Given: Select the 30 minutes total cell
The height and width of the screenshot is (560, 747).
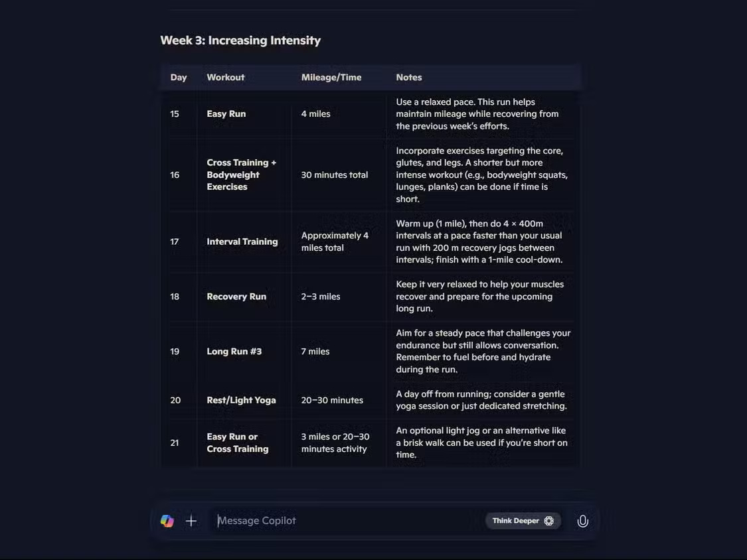Looking at the screenshot, I should click(x=335, y=175).
